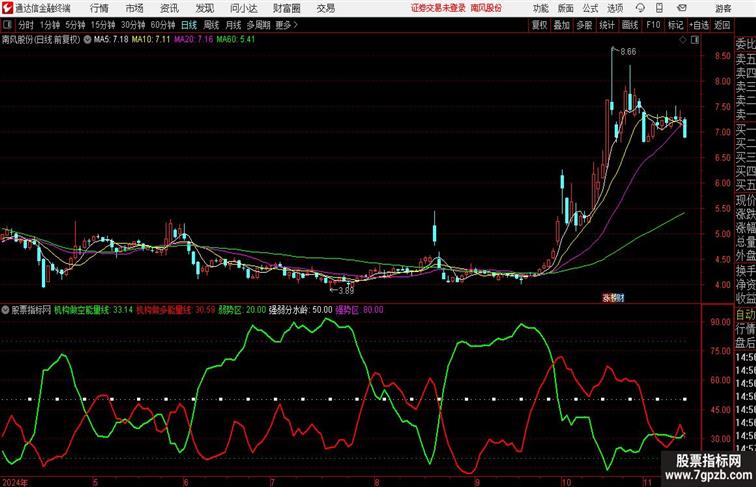Viewport: 756px width, 487px height.
Task: Open the 行情 menu
Action: pos(99,8)
